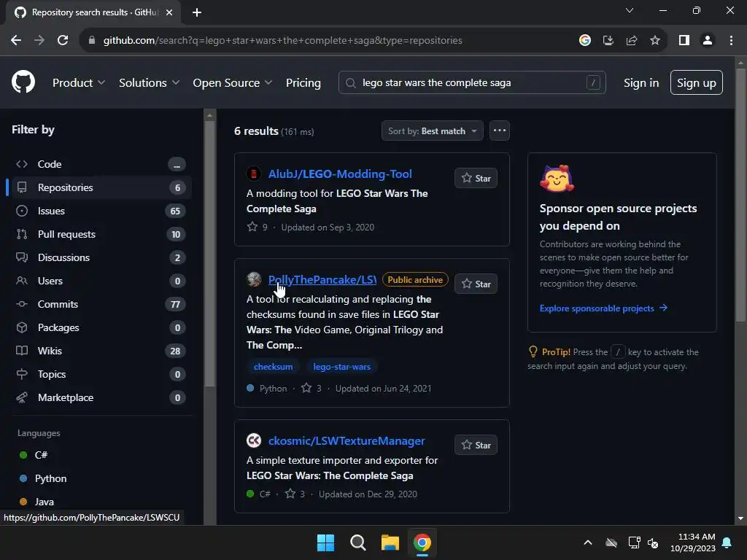Click the orange Java language dot

point(23,502)
